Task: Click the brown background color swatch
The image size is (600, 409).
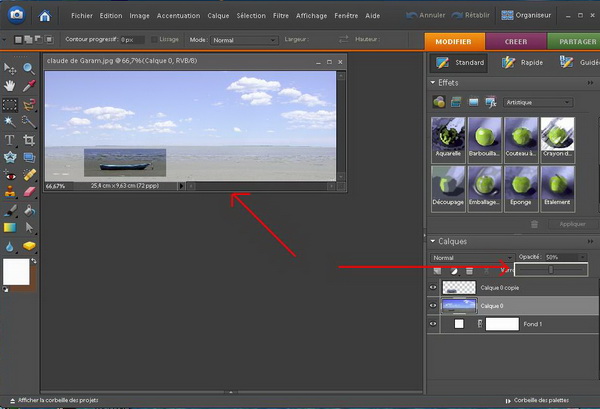Action: (33, 283)
